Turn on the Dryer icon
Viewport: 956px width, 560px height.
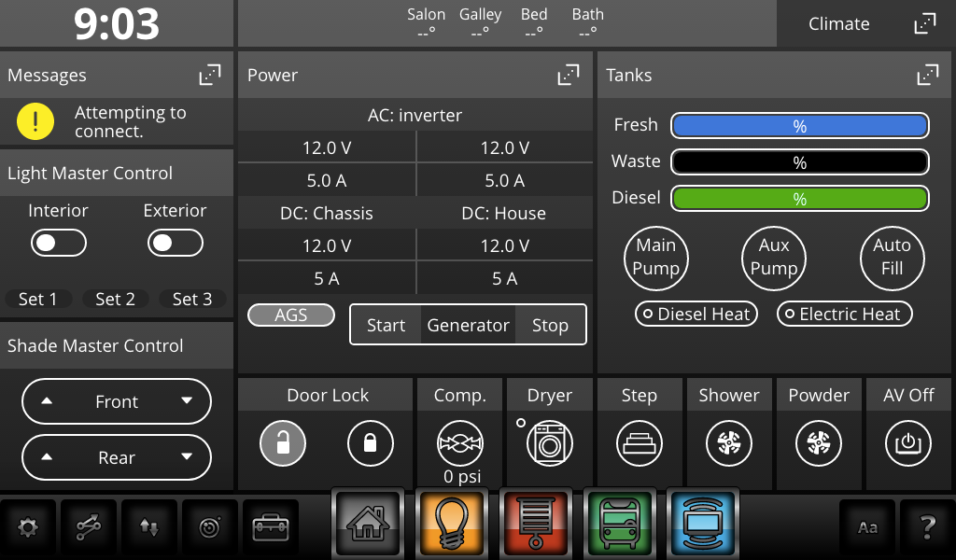[549, 443]
